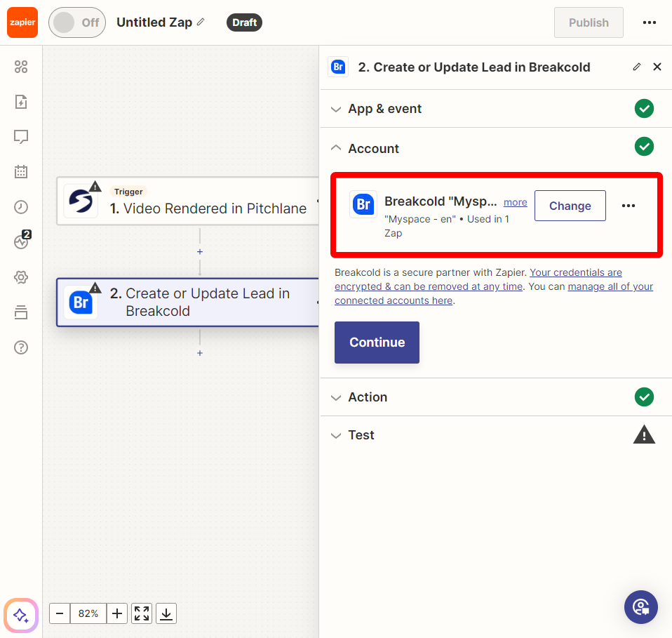
Task: Click the Action section green checkmark
Action: [644, 397]
